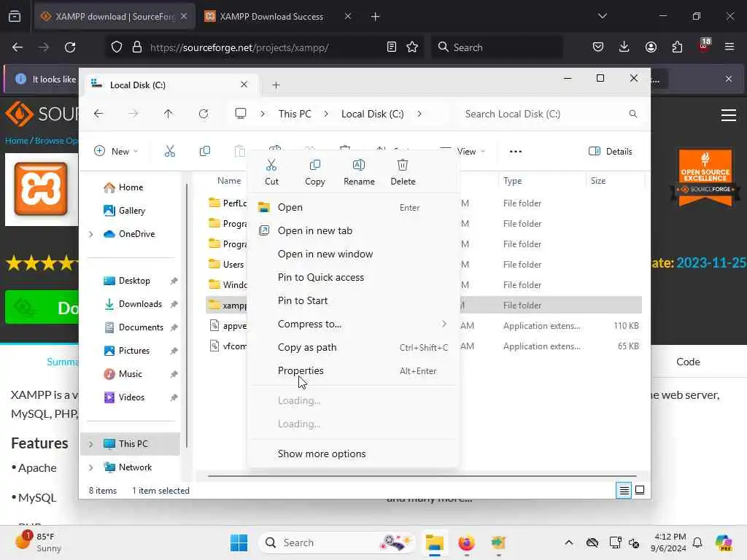The image size is (747, 560).
Task: Select Open in new tab
Action: [353, 230]
